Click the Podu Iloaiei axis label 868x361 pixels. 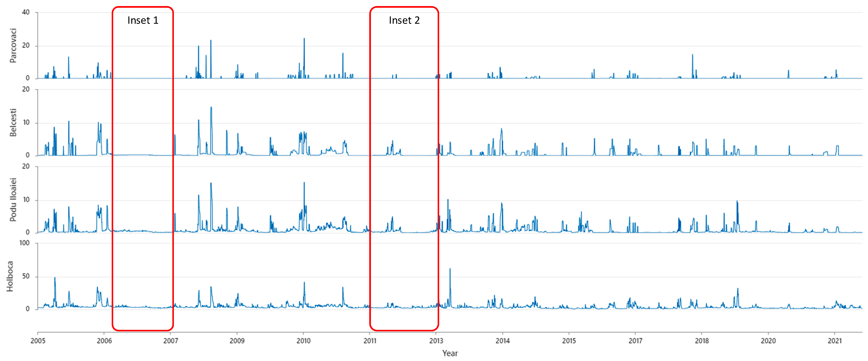click(13, 200)
